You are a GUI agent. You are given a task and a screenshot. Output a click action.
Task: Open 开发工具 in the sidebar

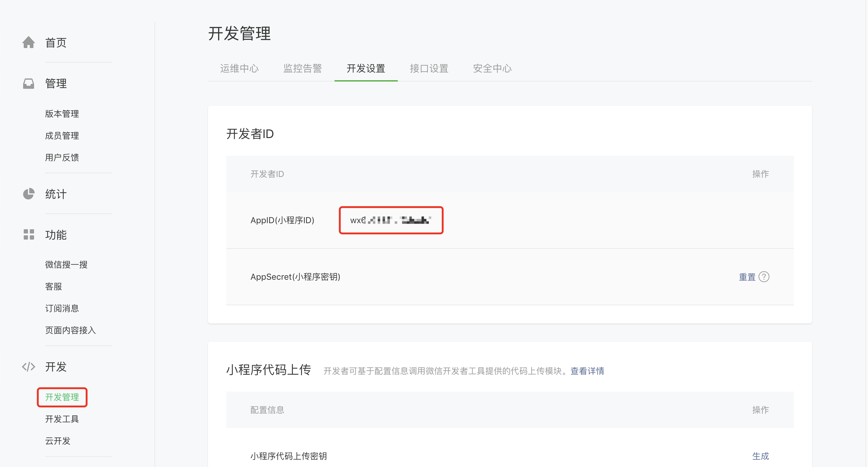coord(62,419)
